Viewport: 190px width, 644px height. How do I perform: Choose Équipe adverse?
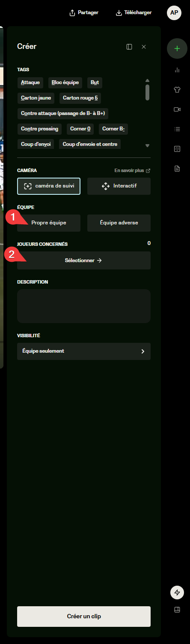(119, 223)
